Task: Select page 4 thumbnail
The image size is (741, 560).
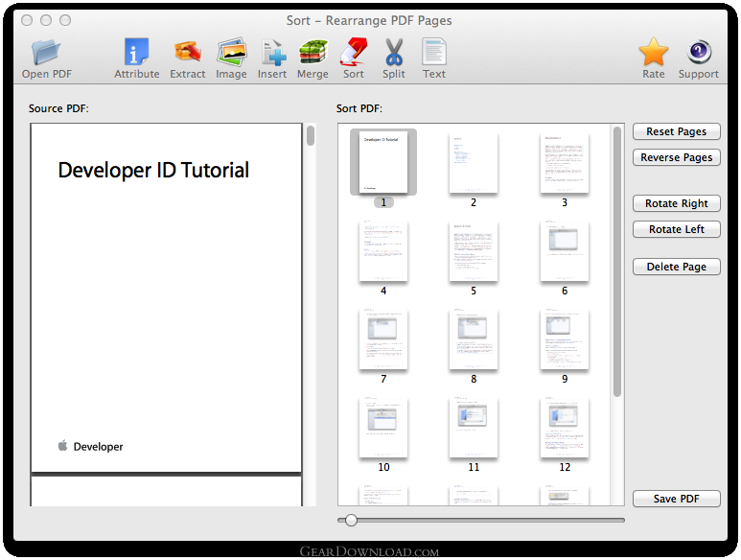Action: tap(383, 250)
